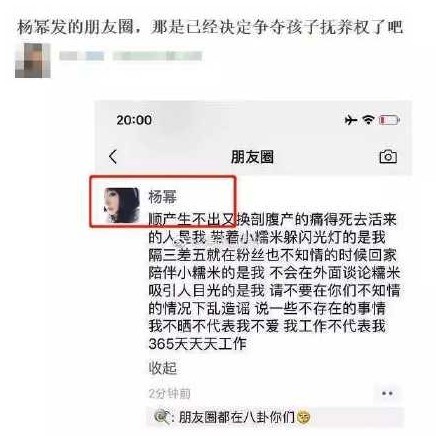Image resolution: width=436 pixels, height=436 pixels.
Task: Select the comment 朋友圈都在八卦你们
Action: pyautogui.click(x=237, y=417)
